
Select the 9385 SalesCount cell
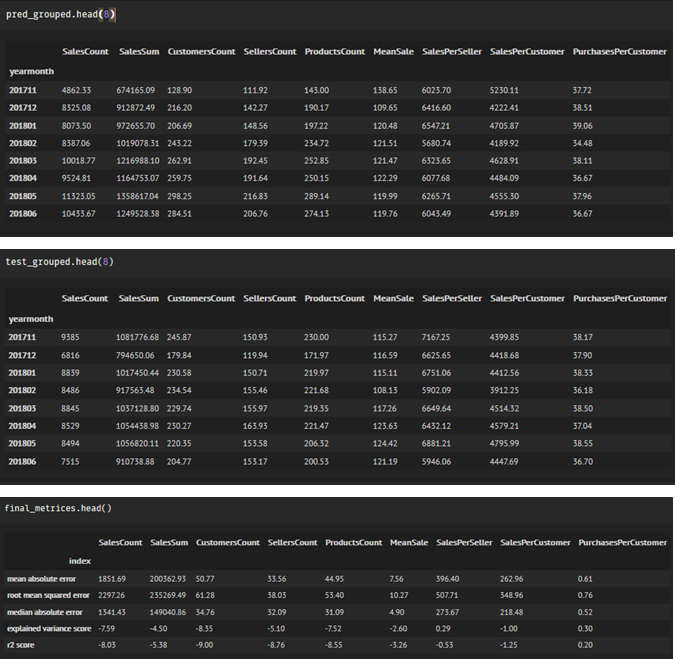[70, 337]
